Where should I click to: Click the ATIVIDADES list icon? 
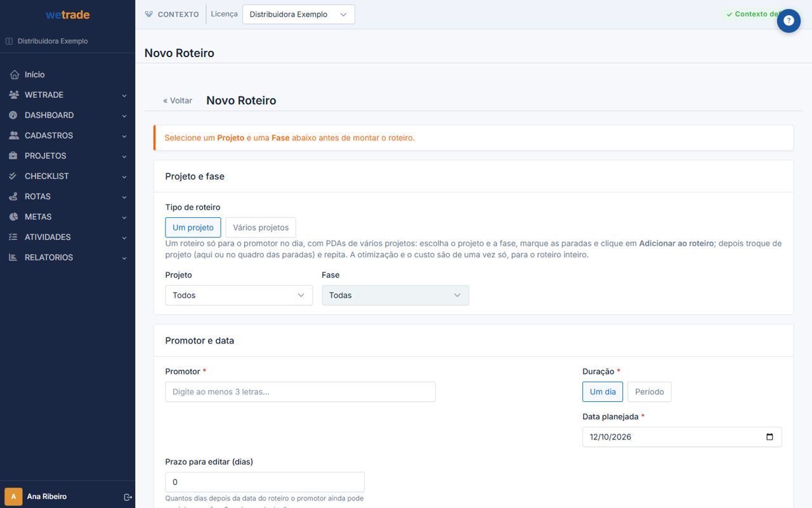pos(14,237)
